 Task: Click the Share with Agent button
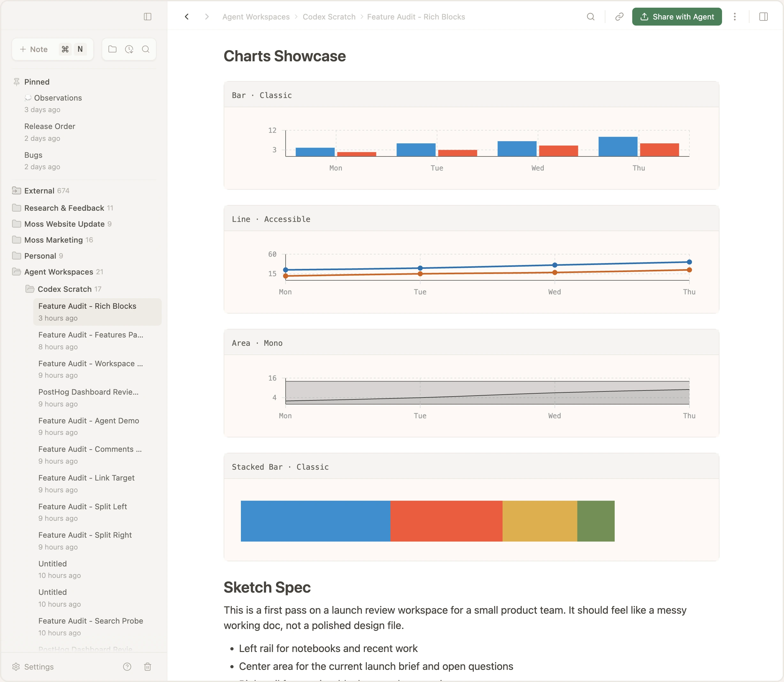click(x=677, y=17)
